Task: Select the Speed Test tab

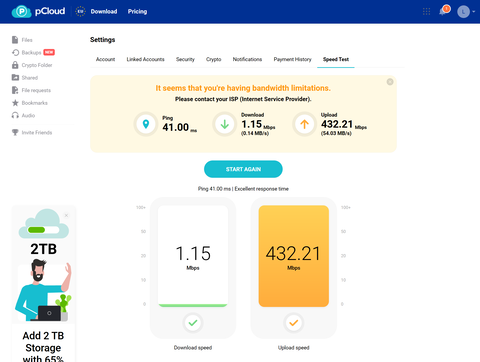Action: click(336, 59)
